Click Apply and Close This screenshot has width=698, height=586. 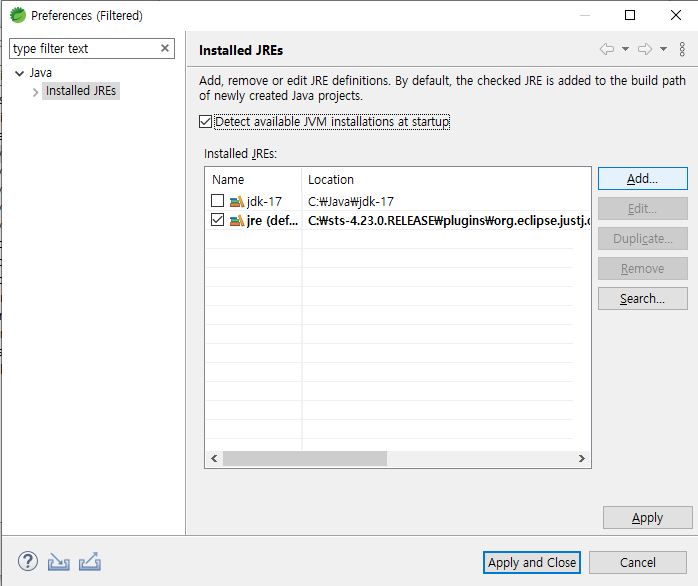click(x=532, y=562)
